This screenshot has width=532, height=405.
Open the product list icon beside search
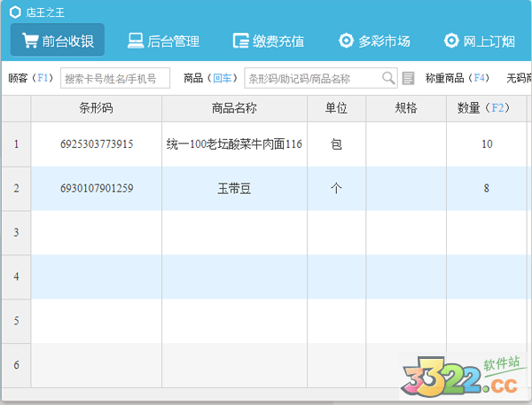(408, 78)
